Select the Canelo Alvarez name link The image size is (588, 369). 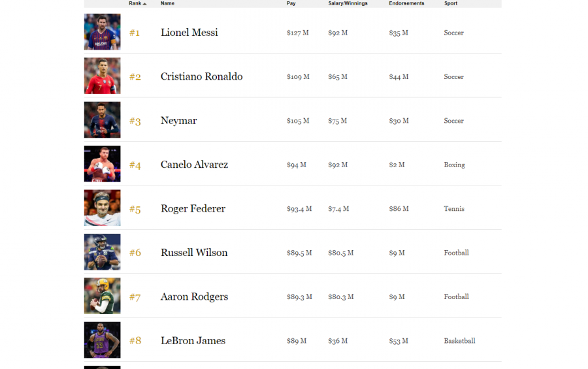(x=194, y=165)
